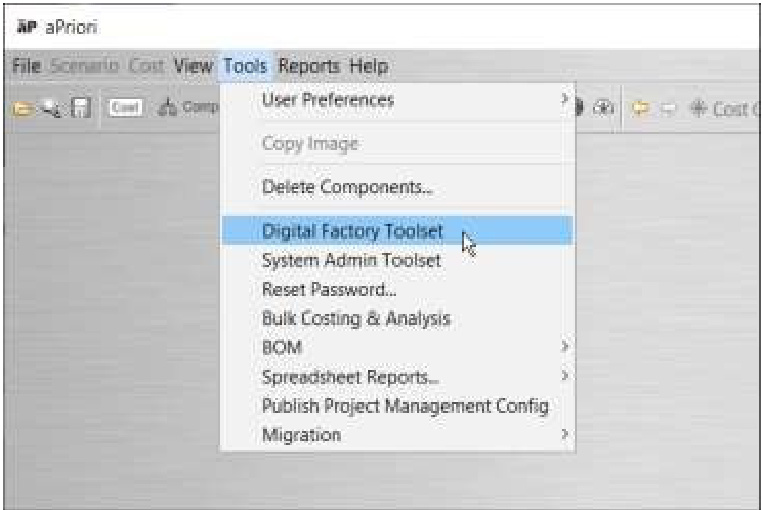This screenshot has width=762, height=510.
Task: Open the Help menu
Action: pos(368,67)
